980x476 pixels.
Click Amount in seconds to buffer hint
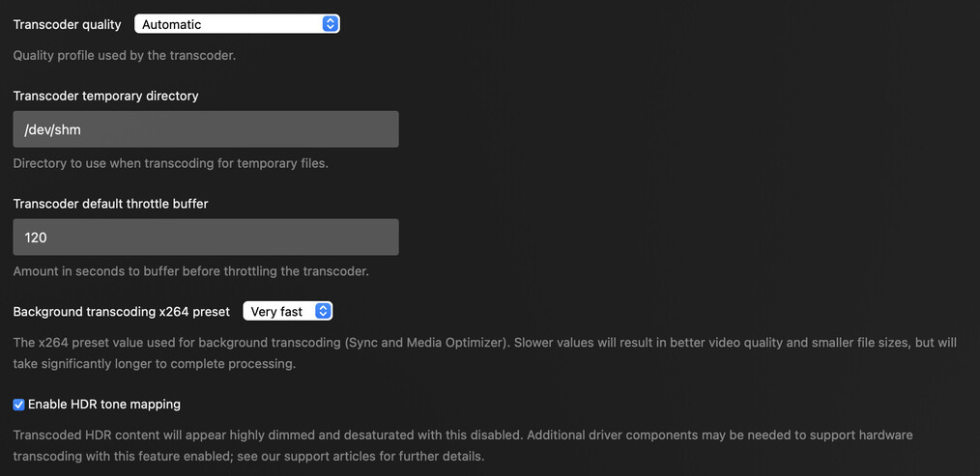(190, 271)
